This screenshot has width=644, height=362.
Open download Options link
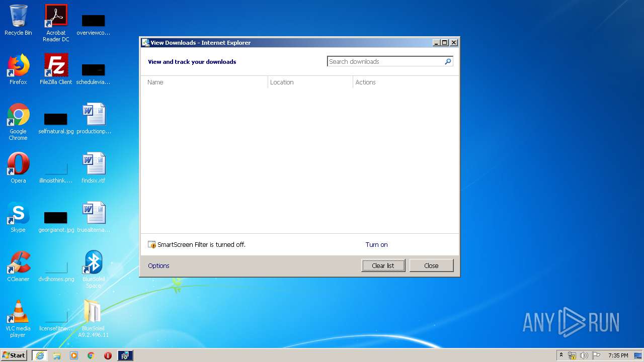tap(158, 266)
